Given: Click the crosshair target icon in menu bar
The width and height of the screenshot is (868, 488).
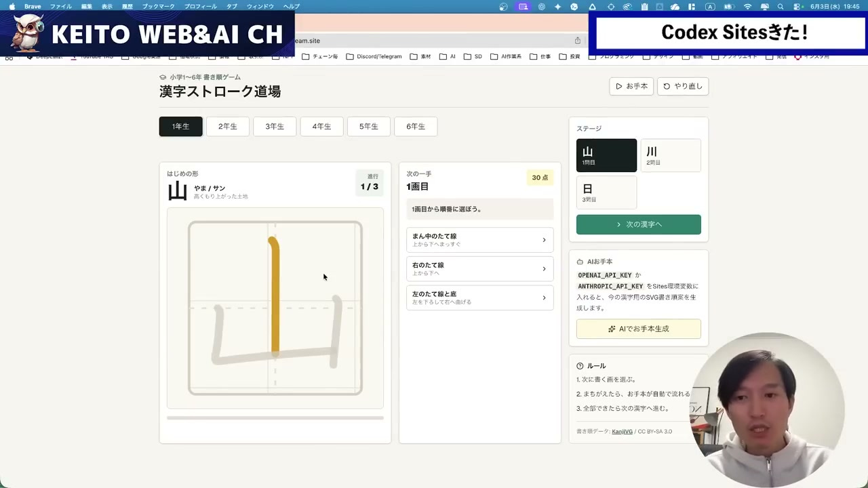Looking at the screenshot, I should [x=611, y=6].
